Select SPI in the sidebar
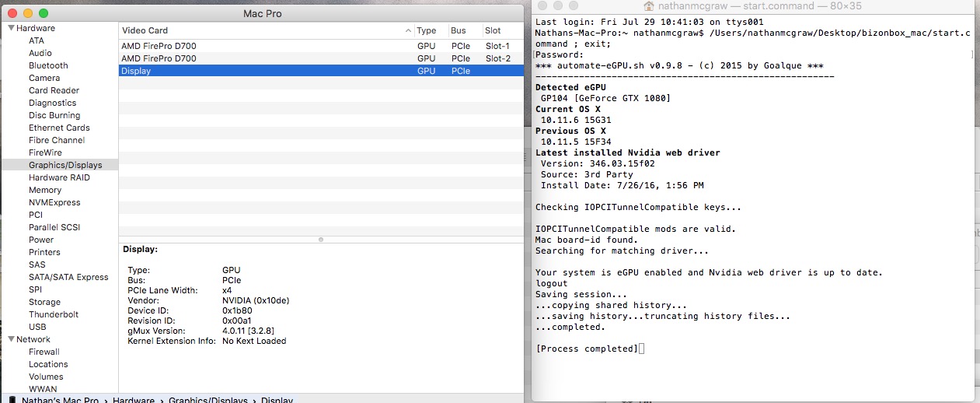Screen dimensions: 980x403 click(35, 289)
